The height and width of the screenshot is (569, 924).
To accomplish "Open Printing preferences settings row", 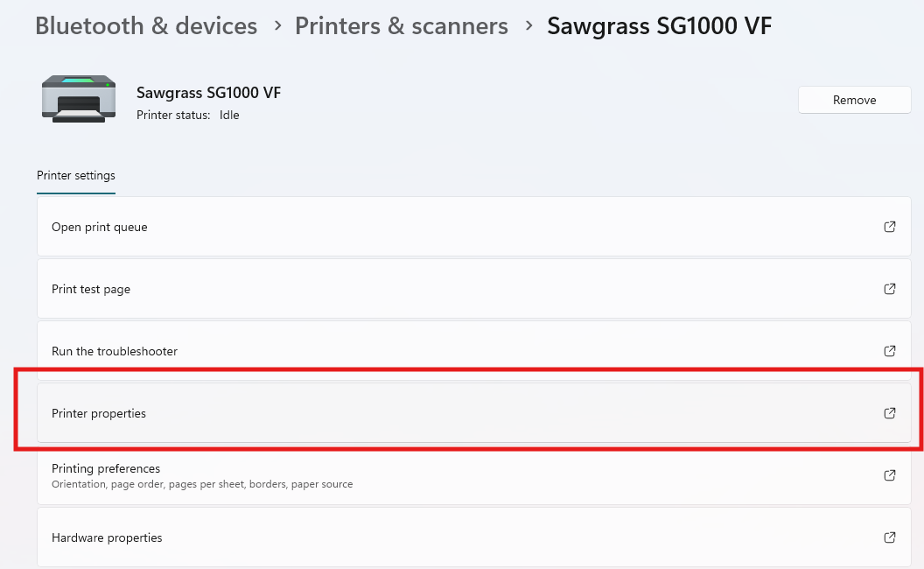I will click(x=473, y=475).
